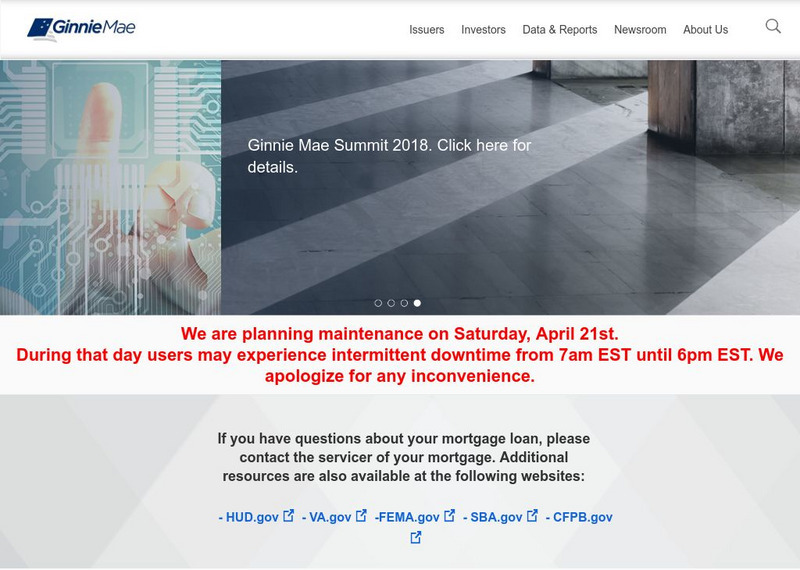Click external link icon beside HUD.gov
This screenshot has height=570, width=800.
pos(289,515)
